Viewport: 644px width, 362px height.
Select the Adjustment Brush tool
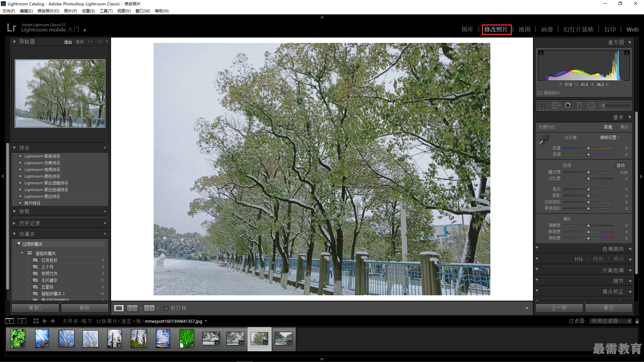[614, 106]
